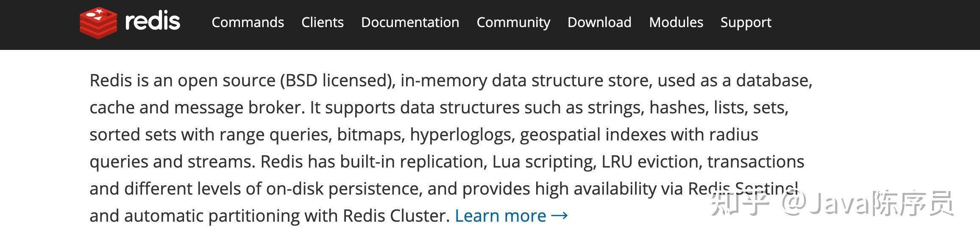This screenshot has width=980, height=242.
Task: Open the Commands navigation item
Action: [248, 22]
